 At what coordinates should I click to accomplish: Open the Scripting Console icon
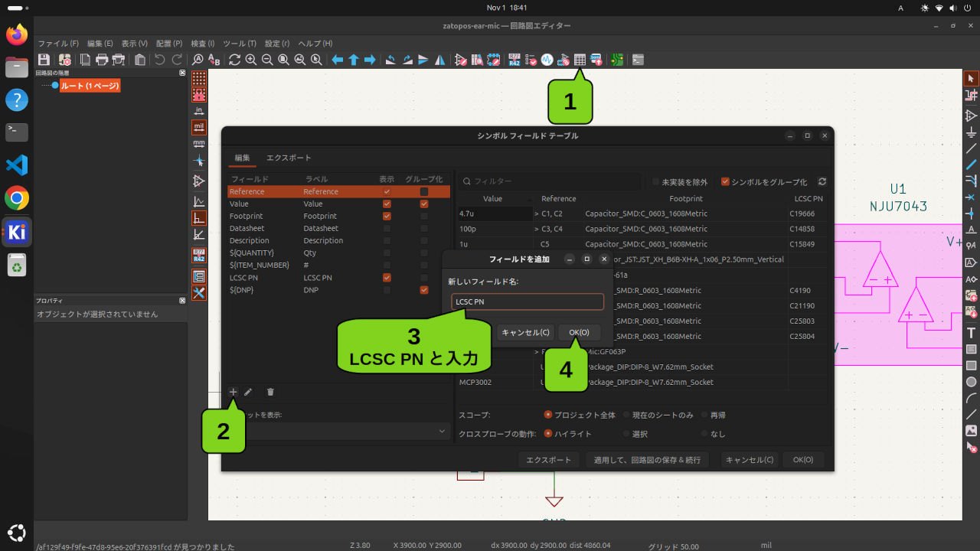pyautogui.click(x=638, y=60)
